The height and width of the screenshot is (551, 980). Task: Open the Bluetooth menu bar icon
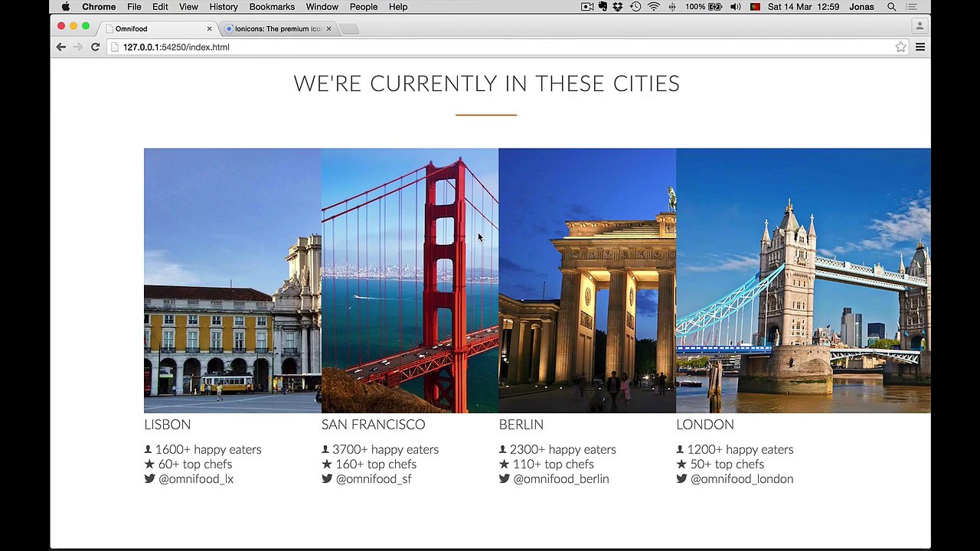point(672,7)
